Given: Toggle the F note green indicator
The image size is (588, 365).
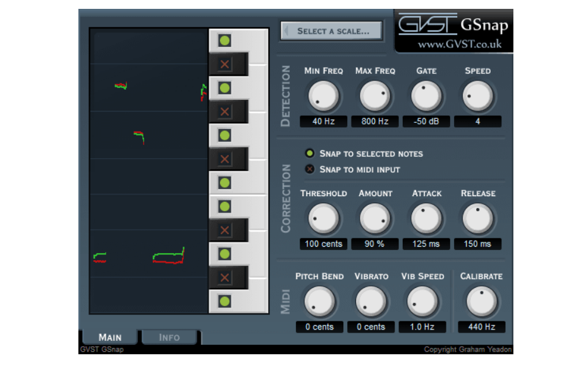Looking at the screenshot, I should pos(224,183).
